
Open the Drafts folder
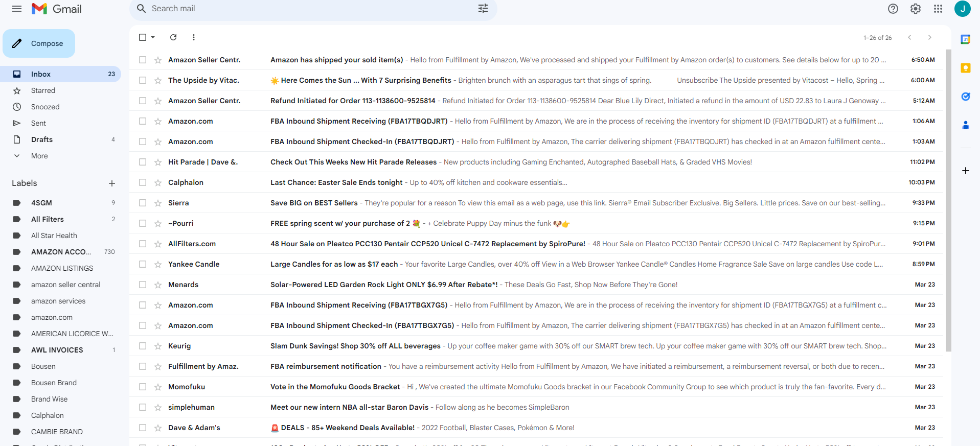[60, 139]
